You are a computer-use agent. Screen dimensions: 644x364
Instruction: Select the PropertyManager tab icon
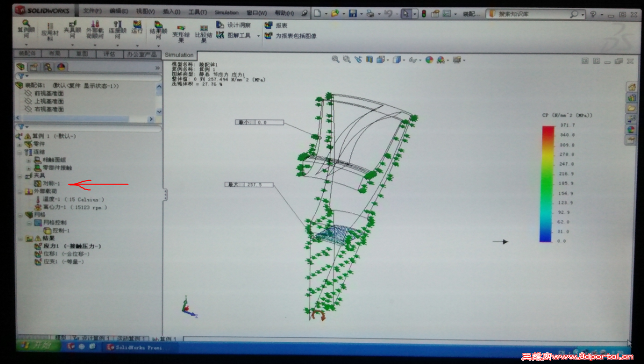click(x=34, y=67)
